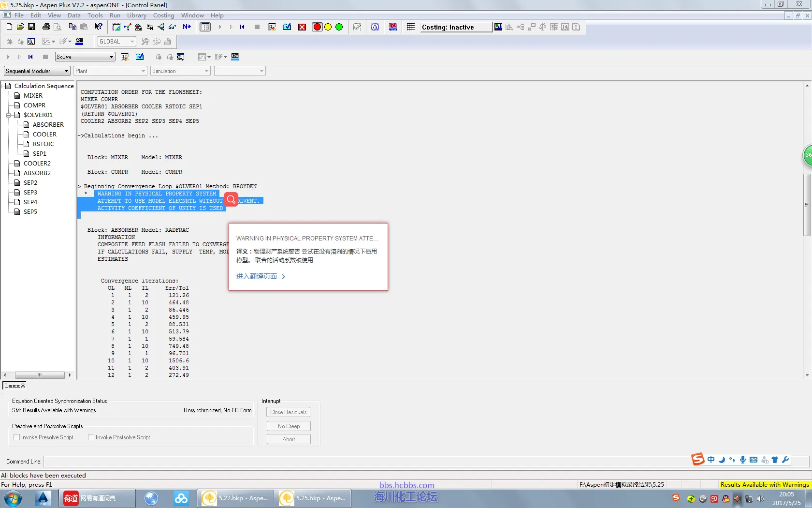Open the File menu
812x508 pixels.
(19, 15)
